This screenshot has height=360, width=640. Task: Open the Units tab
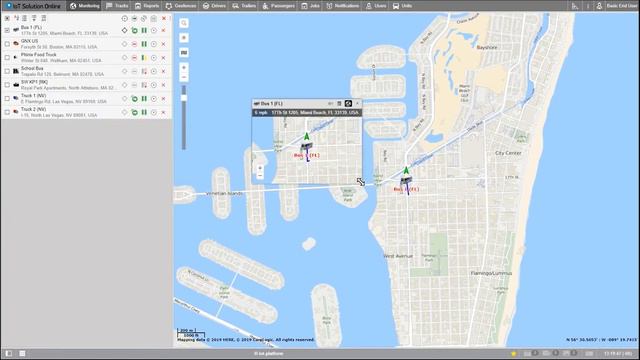(x=402, y=6)
